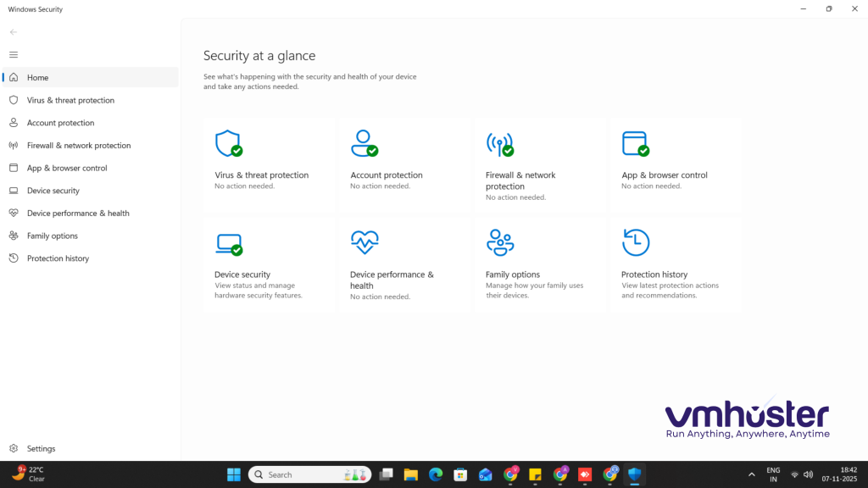Switch to Family options in the sidebar
868x488 pixels.
pyautogui.click(x=51, y=236)
